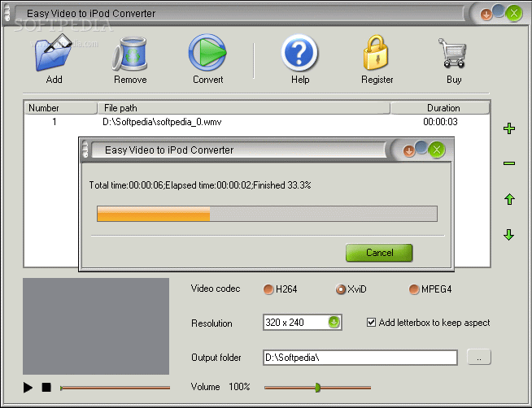Click the green plus add-file icon

509,128
